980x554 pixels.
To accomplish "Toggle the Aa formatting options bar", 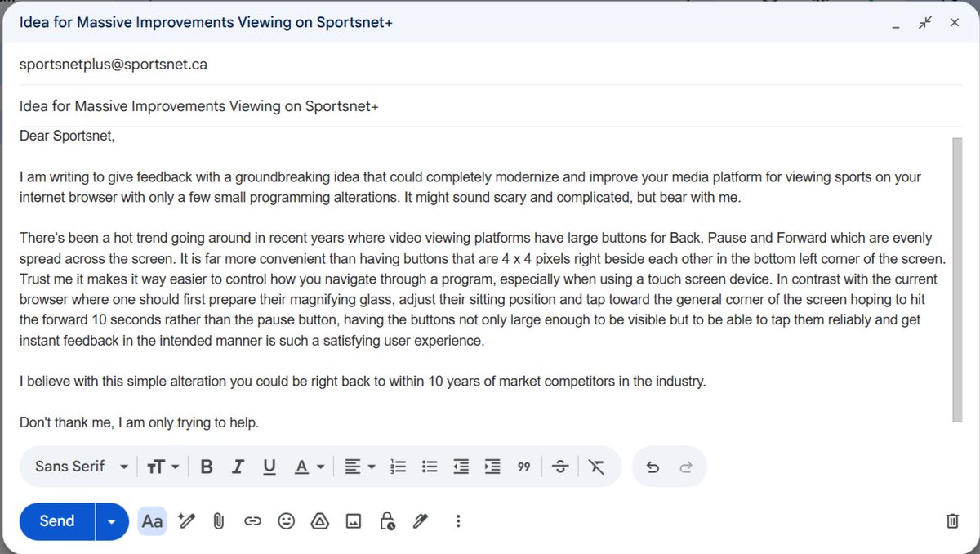I will pos(152,520).
